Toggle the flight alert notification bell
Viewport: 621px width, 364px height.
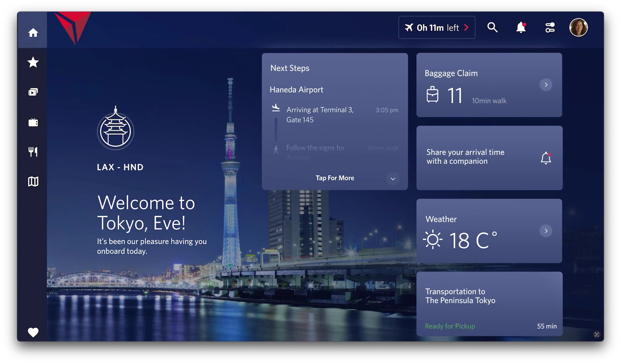point(521,27)
